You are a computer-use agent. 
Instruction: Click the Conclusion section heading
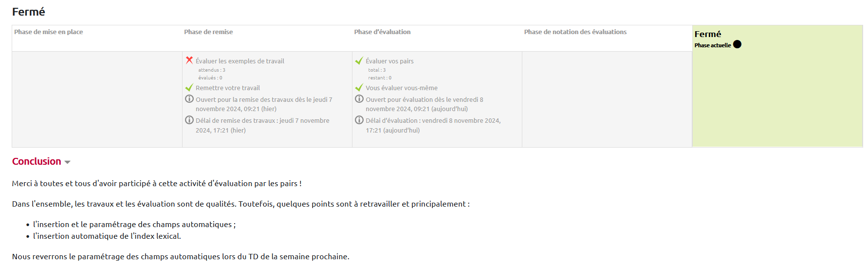(37, 161)
